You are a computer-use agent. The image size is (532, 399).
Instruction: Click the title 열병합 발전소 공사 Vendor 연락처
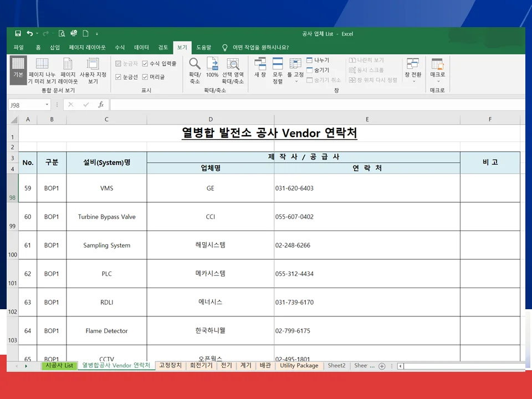coord(269,133)
